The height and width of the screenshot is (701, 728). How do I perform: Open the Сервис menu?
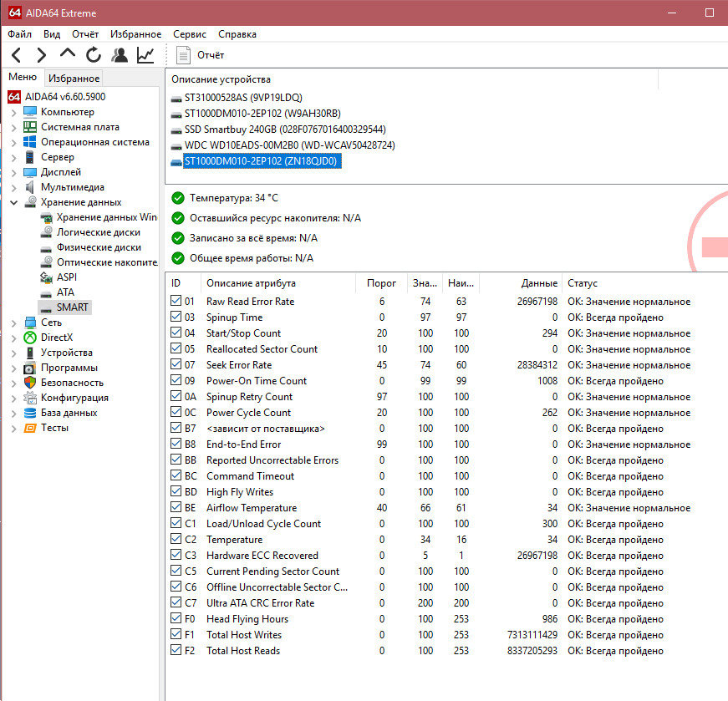[190, 34]
